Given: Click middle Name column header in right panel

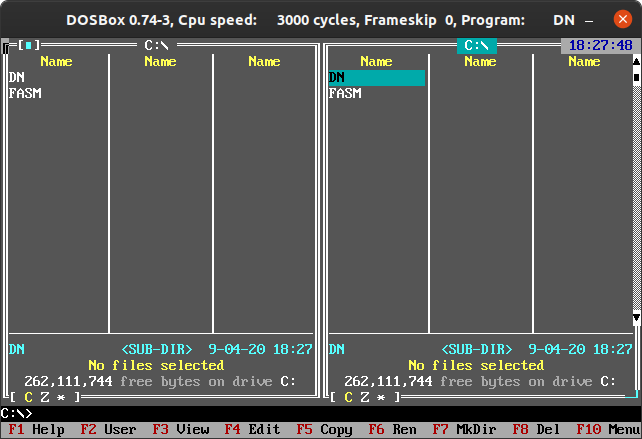Looking at the screenshot, I should 481,61.
